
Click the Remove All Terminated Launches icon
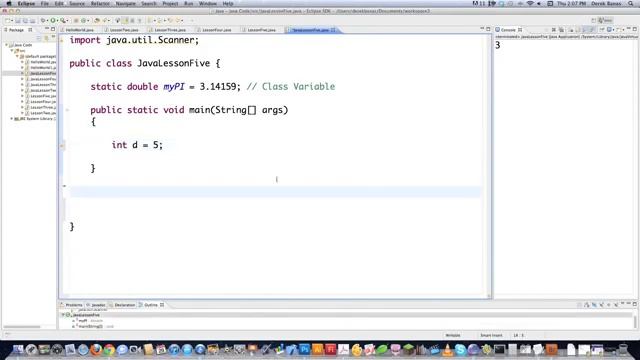[x=561, y=30]
